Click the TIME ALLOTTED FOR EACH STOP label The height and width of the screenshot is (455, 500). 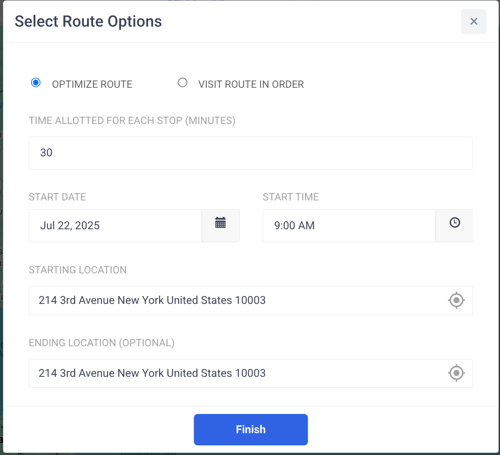tap(132, 121)
